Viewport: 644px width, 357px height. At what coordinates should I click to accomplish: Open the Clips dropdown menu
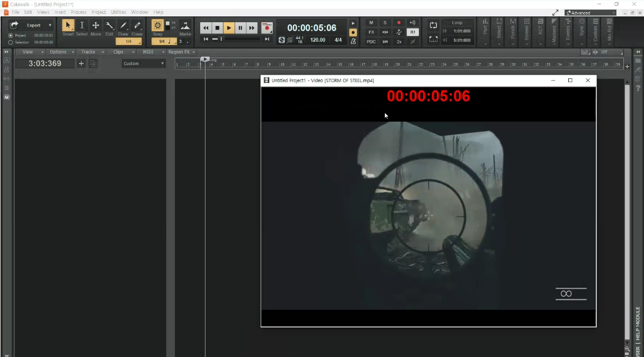[x=121, y=52]
